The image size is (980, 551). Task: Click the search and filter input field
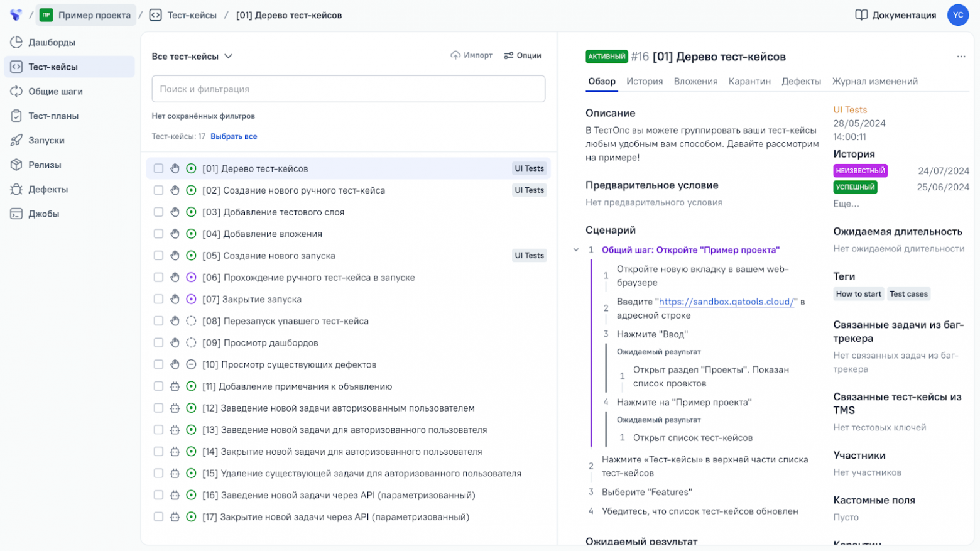[348, 89]
